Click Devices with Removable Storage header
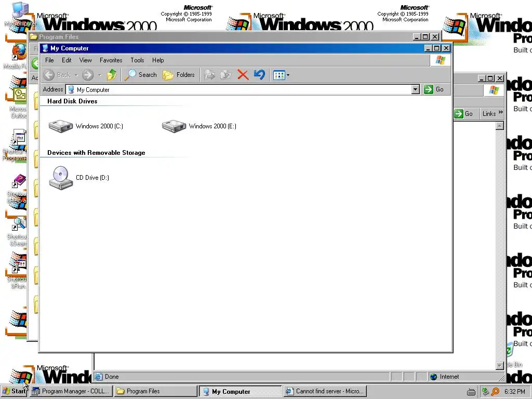The height and width of the screenshot is (399, 532). tap(96, 153)
